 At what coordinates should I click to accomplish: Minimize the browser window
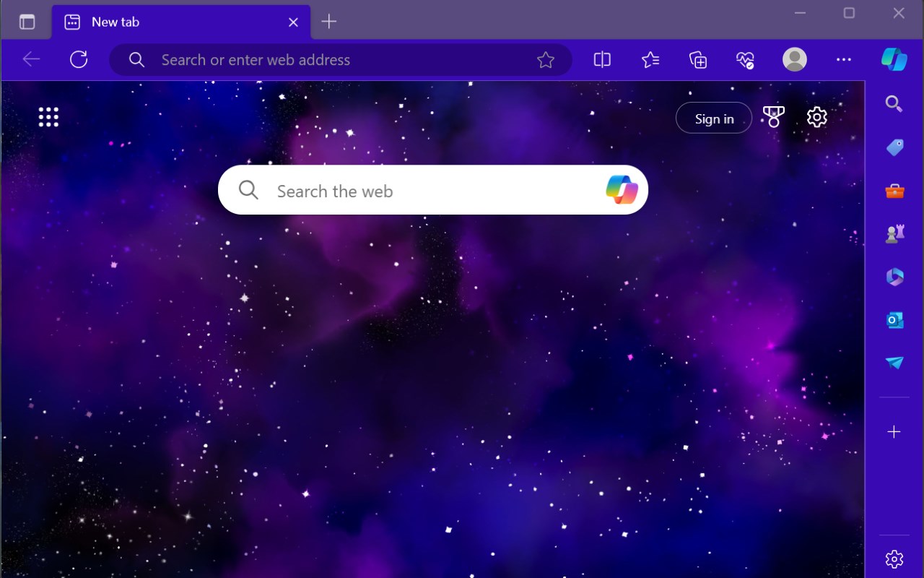click(800, 13)
